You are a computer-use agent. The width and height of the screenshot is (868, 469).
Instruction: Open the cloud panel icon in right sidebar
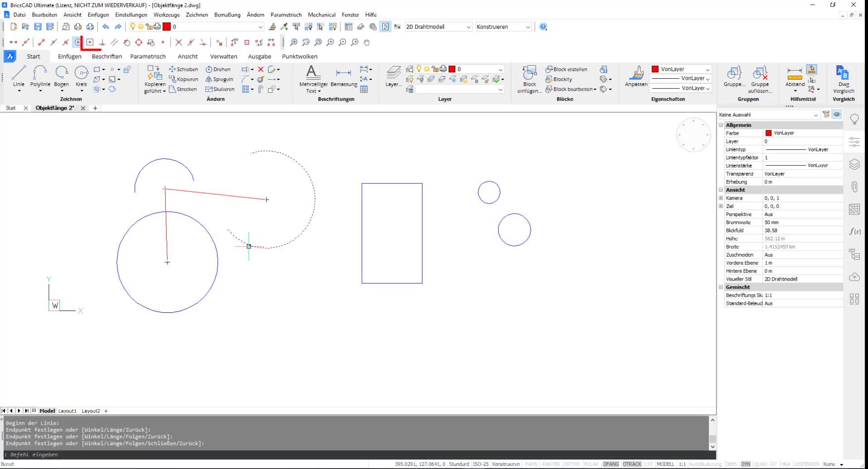[854, 277]
